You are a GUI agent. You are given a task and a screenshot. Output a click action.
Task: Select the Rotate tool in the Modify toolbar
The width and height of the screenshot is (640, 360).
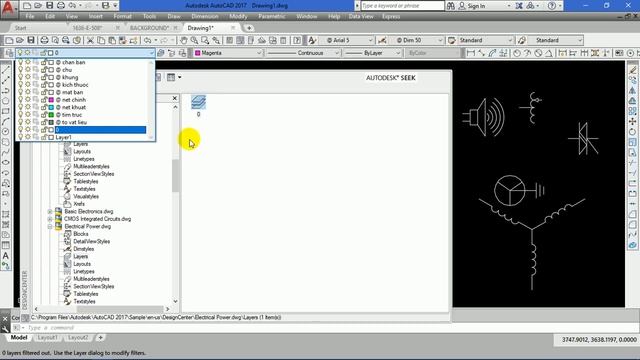(x=633, y=131)
